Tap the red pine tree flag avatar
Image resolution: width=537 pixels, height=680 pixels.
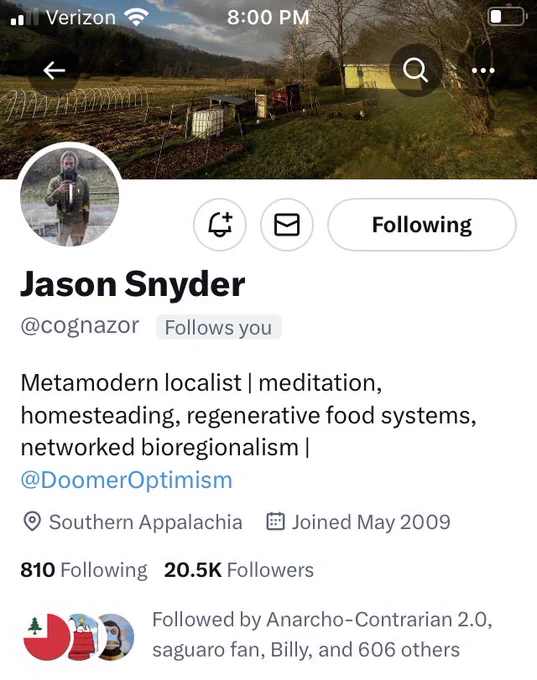click(46, 637)
